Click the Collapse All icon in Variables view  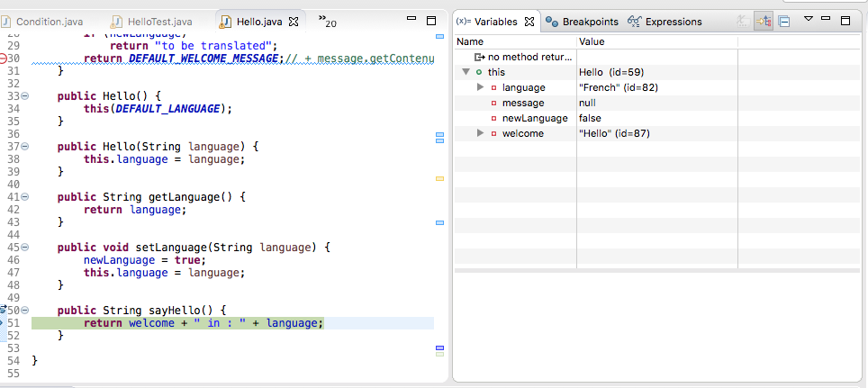pos(784,21)
